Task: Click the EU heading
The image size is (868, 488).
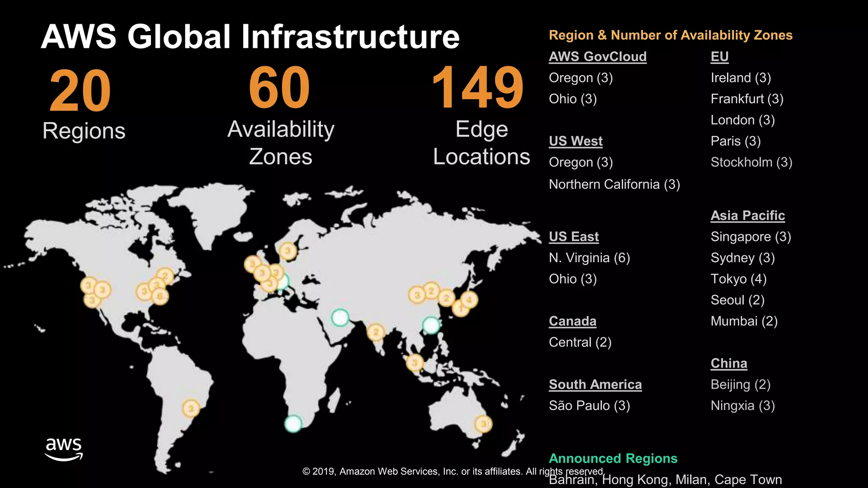Action: 720,57
